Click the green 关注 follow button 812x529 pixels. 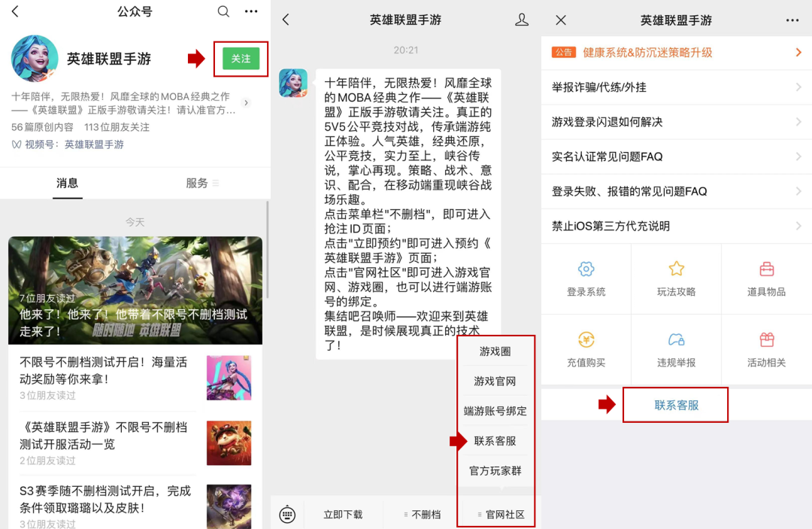[x=241, y=59]
